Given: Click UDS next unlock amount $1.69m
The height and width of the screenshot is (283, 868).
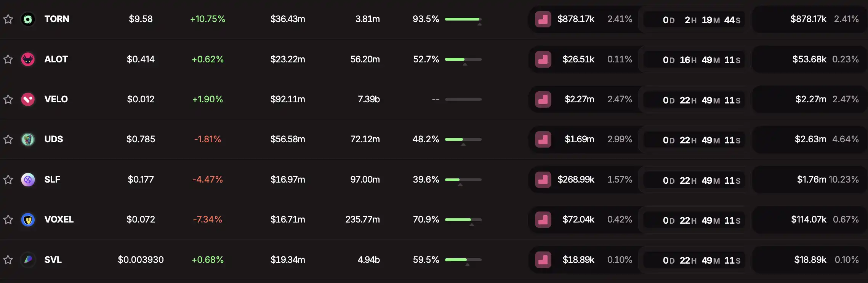Looking at the screenshot, I should point(579,139).
